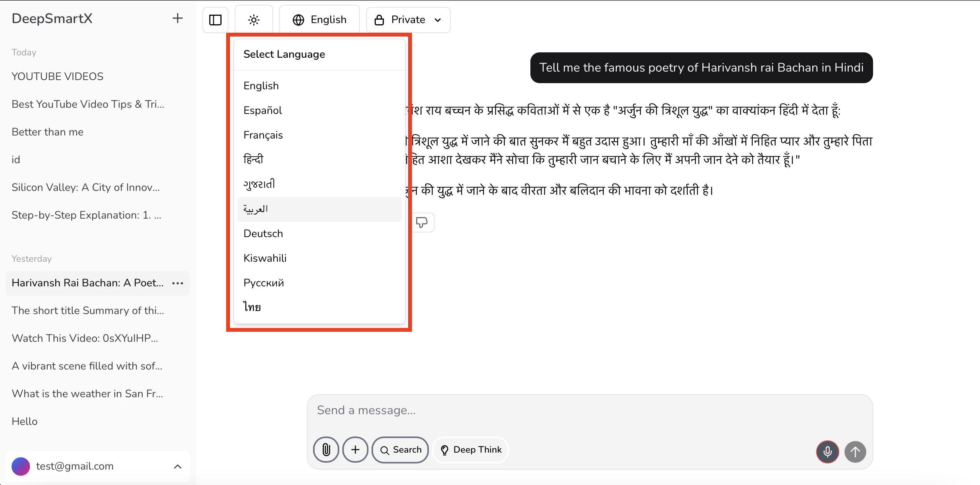980x485 pixels.
Task: Open the Better than me chat
Action: point(47,132)
